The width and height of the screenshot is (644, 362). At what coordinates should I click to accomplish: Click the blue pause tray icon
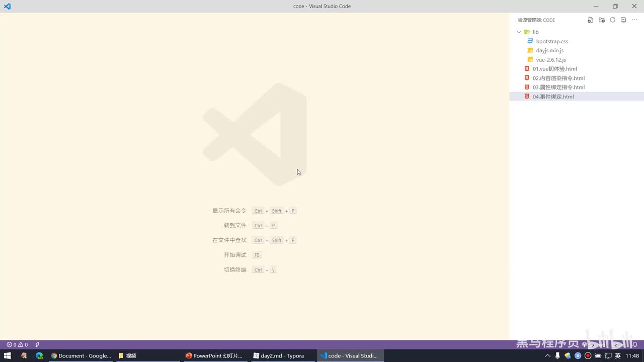point(578,355)
